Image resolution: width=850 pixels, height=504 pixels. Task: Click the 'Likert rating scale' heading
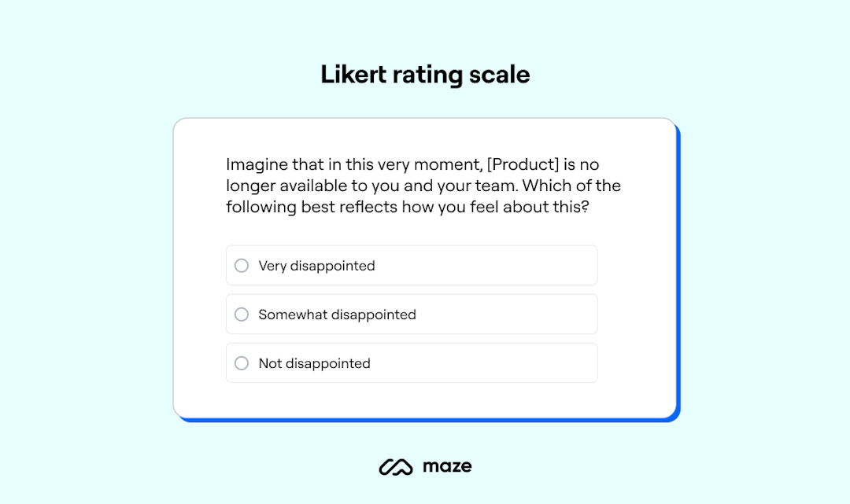424,74
